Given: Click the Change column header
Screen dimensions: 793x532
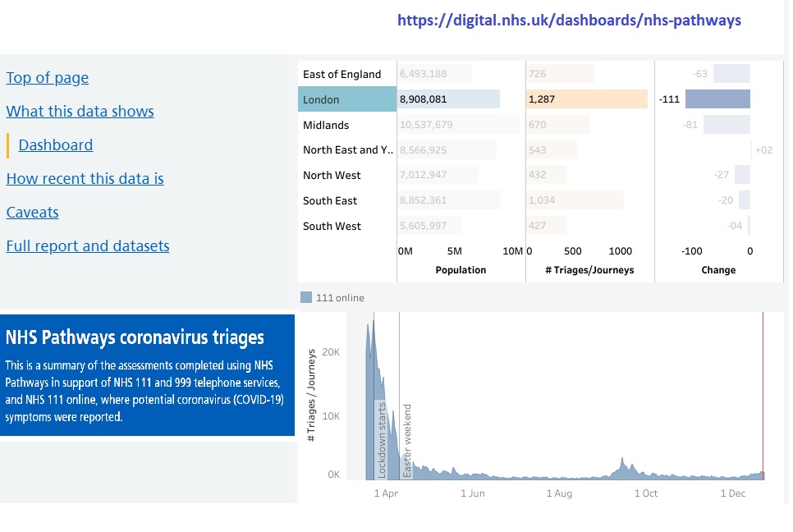Looking at the screenshot, I should click(718, 270).
